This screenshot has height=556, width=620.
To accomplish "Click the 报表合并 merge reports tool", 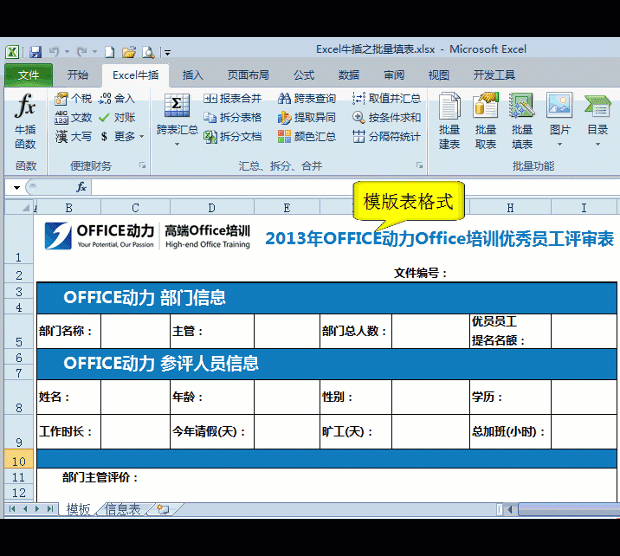I will 232,98.
